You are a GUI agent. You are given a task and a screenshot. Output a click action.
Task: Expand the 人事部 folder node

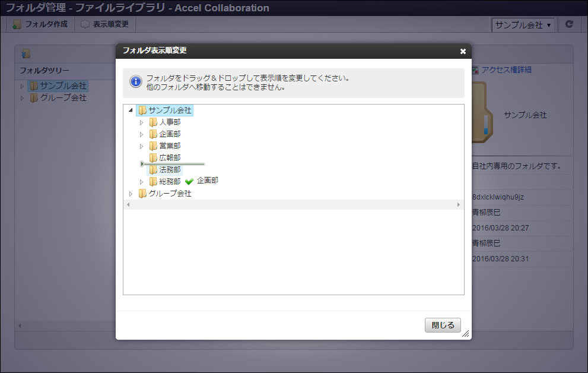click(141, 122)
